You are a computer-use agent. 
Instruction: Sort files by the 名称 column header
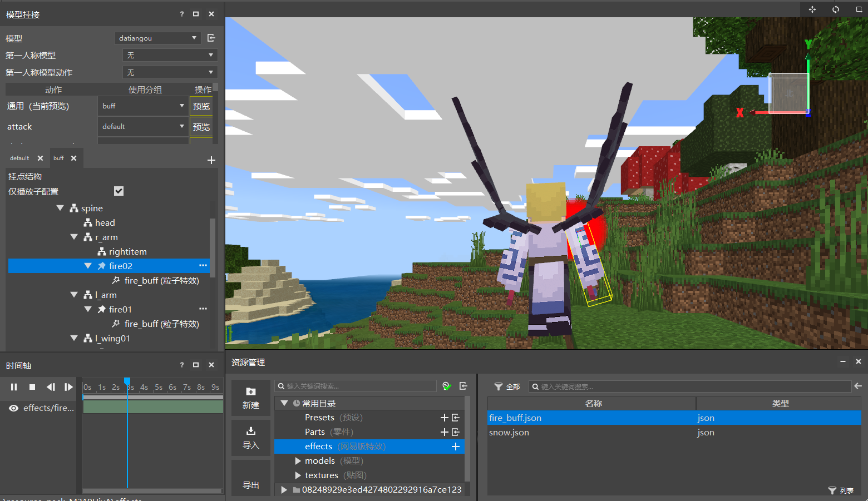[x=591, y=403]
